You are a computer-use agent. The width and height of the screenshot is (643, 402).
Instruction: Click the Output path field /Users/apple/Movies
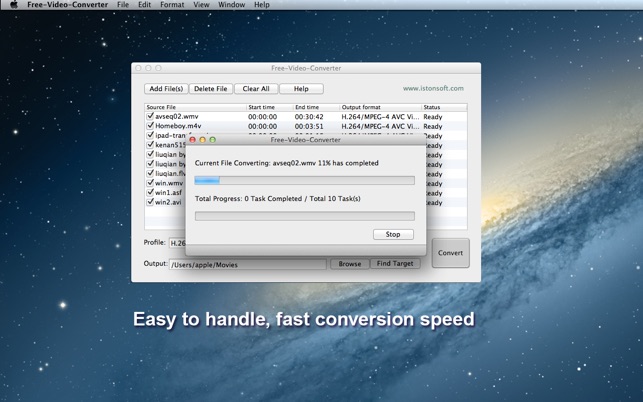click(x=248, y=265)
